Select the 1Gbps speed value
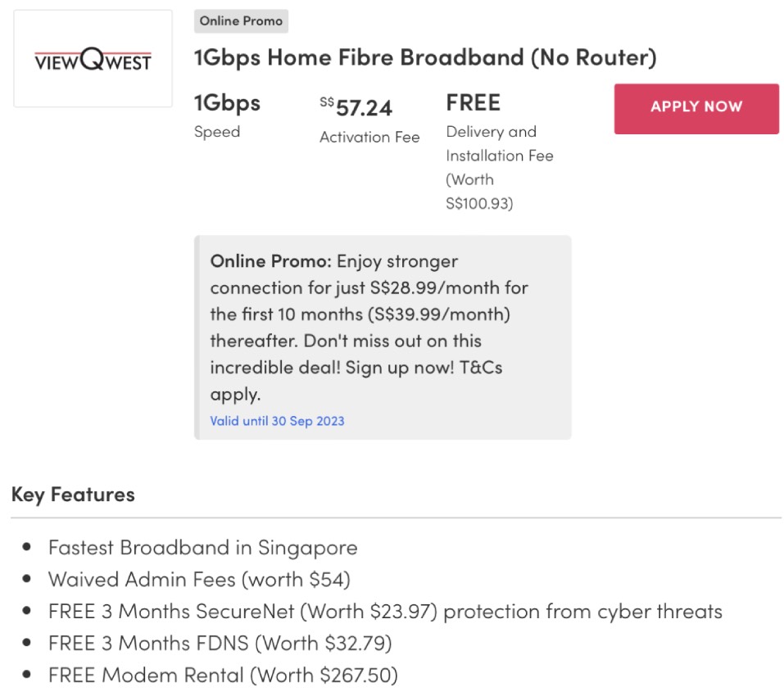Image resolution: width=784 pixels, height=696 pixels. point(227,103)
